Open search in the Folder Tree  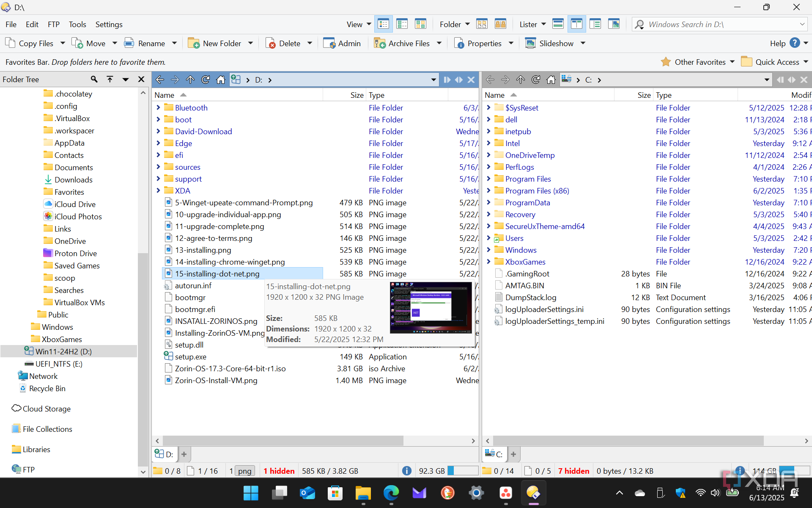[94, 79]
